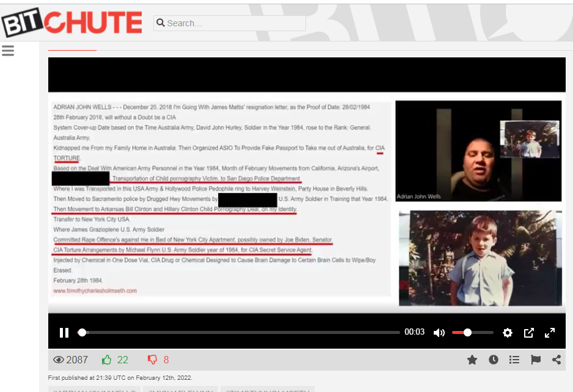Add the video to favorites with the star
The height and width of the screenshot is (392, 573).
tap(472, 360)
